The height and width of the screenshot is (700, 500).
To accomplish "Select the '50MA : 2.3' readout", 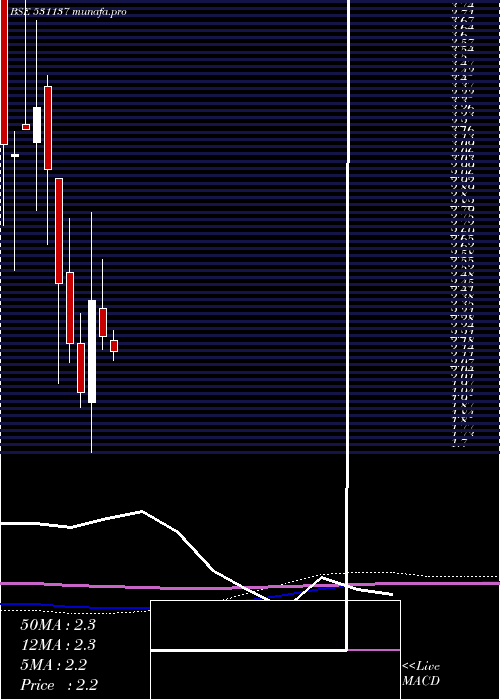I will (x=58, y=625).
